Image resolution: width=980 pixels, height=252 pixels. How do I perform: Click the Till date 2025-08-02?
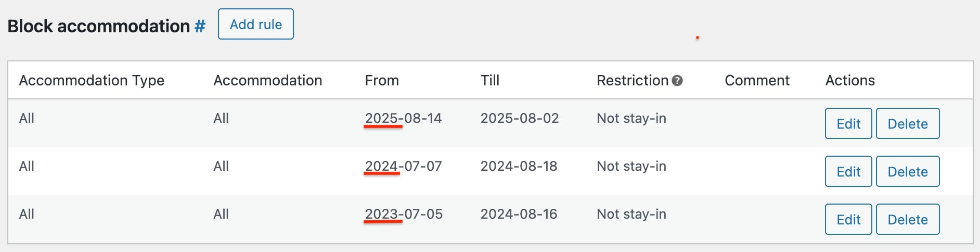point(520,119)
